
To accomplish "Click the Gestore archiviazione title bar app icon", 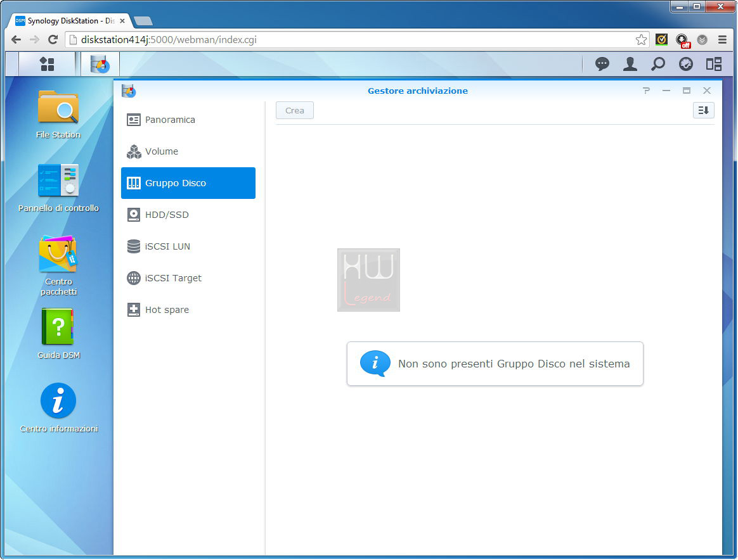I will click(129, 91).
